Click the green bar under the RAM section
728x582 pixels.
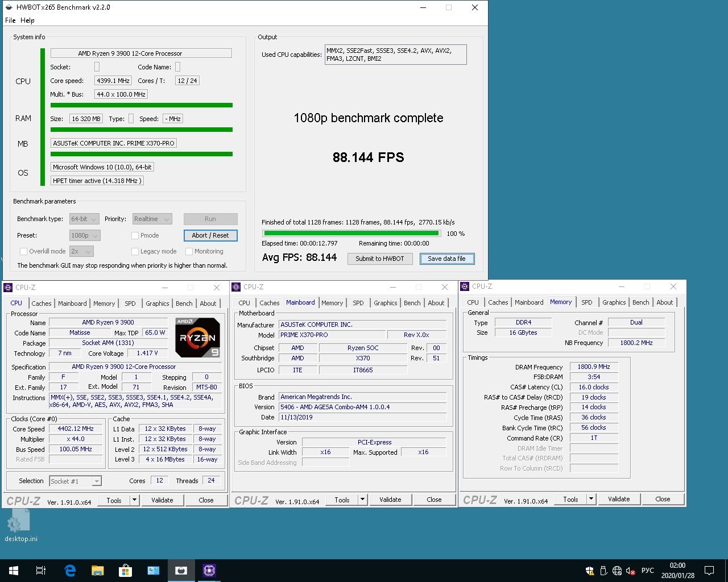pyautogui.click(x=142, y=130)
